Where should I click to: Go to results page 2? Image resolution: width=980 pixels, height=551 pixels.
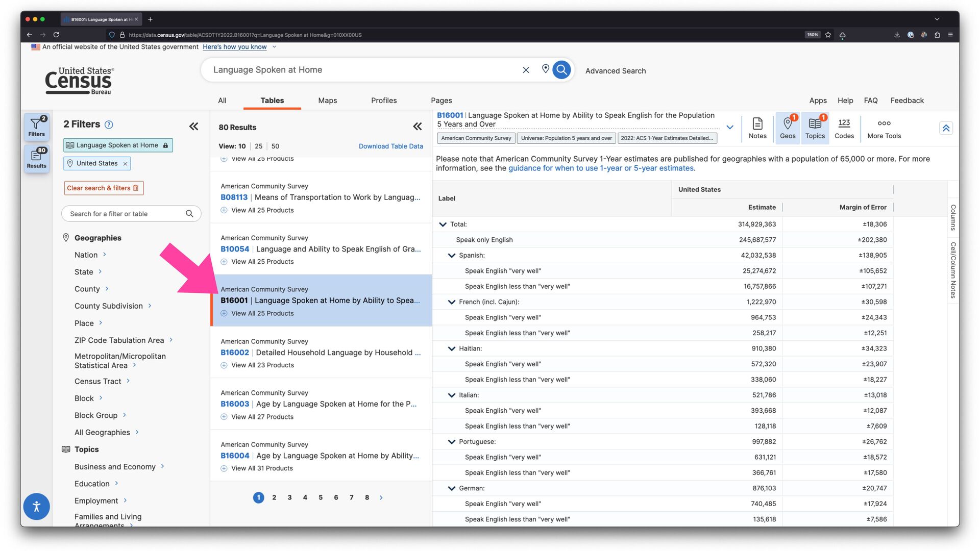pos(274,497)
